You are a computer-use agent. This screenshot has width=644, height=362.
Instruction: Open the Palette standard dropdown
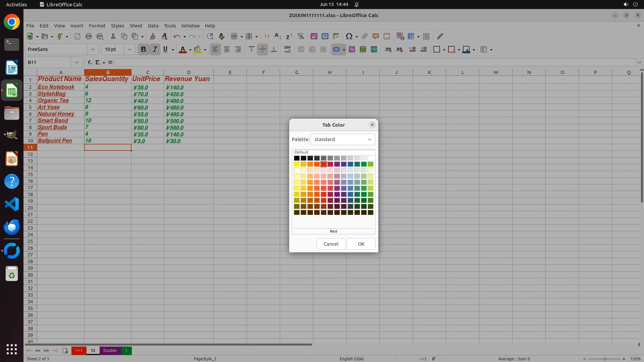[x=343, y=139]
